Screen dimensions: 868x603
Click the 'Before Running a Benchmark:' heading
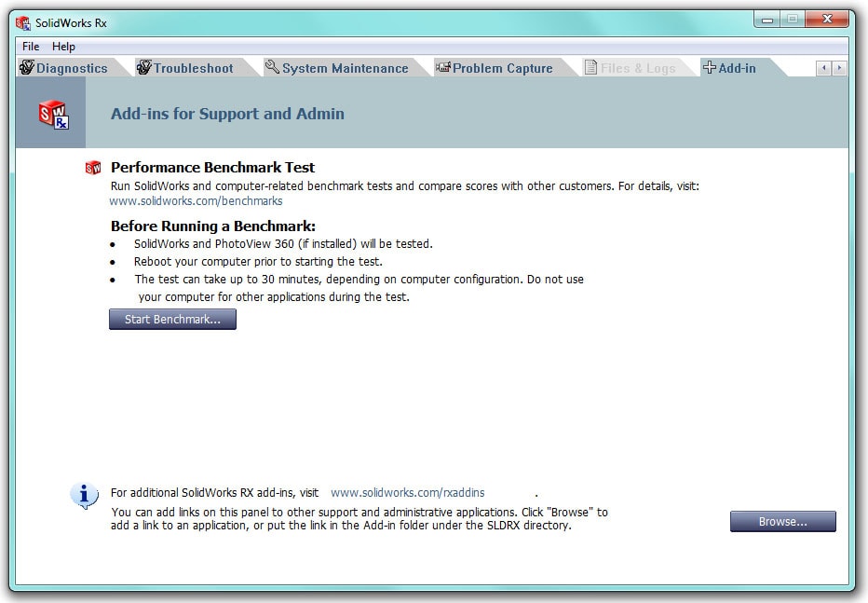tap(213, 226)
